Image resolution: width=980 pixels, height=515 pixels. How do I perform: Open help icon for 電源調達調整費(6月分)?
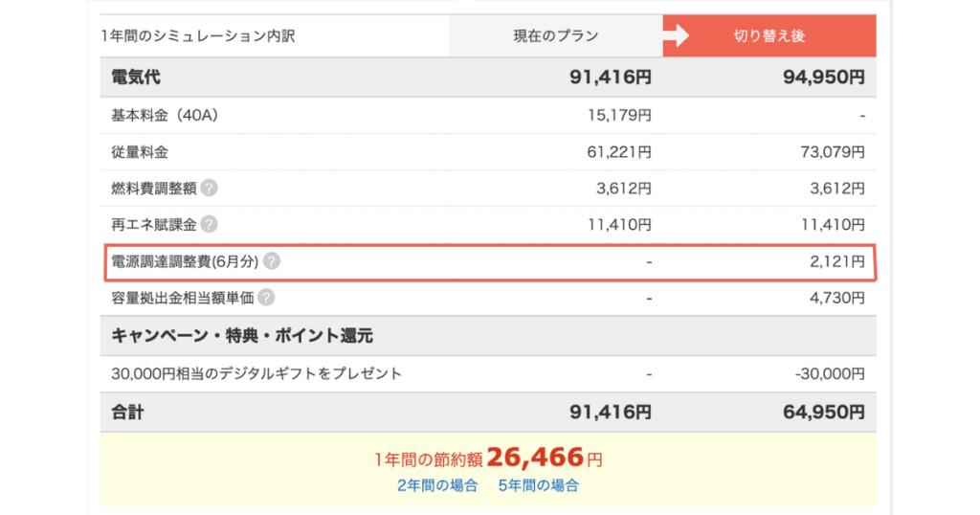point(271,261)
